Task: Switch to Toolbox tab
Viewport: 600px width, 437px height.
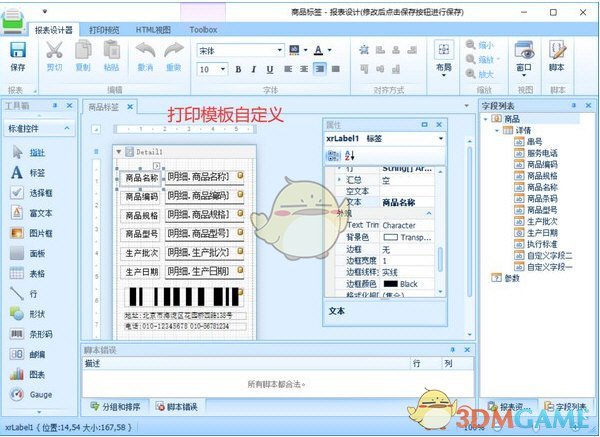Action: click(203, 30)
